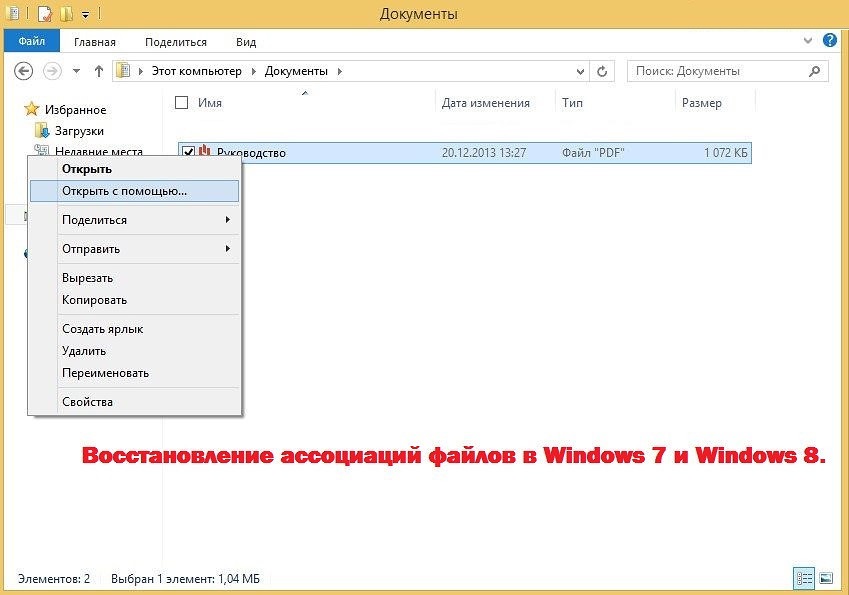Screen dimensions: 849x595
Task: Click the 1 072 КБ size cell
Action: [726, 153]
